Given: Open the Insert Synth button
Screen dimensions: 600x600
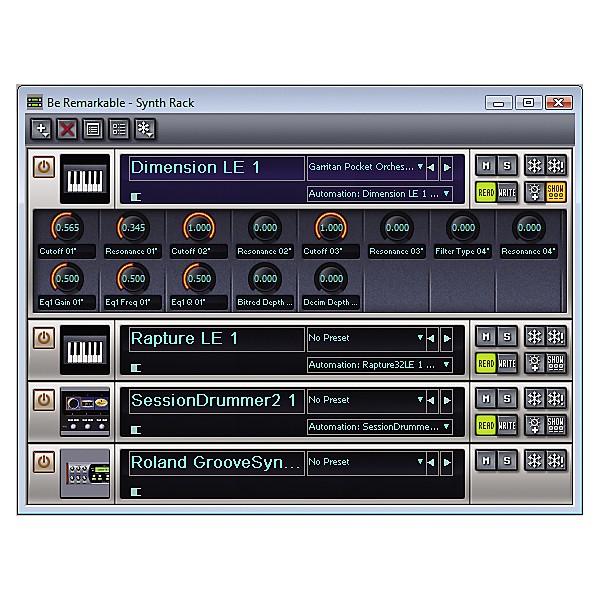Looking at the screenshot, I should pyautogui.click(x=41, y=129).
